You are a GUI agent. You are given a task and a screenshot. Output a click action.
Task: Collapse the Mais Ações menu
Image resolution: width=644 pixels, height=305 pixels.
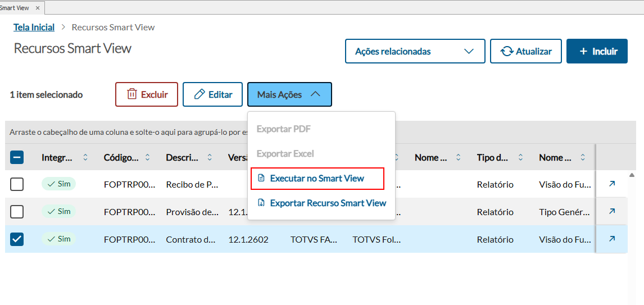289,94
